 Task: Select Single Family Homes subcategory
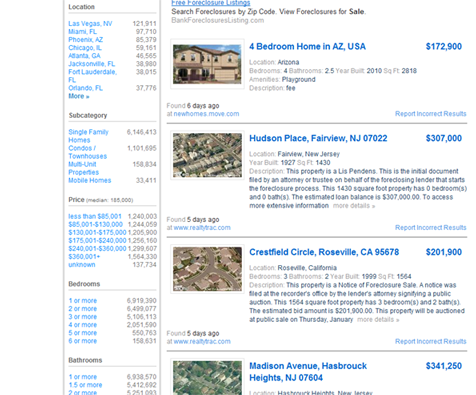pos(88,136)
